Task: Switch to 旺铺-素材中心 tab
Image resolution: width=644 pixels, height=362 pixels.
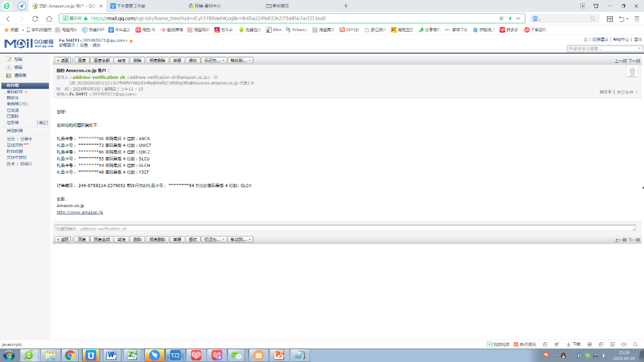Action: pyautogui.click(x=223, y=6)
